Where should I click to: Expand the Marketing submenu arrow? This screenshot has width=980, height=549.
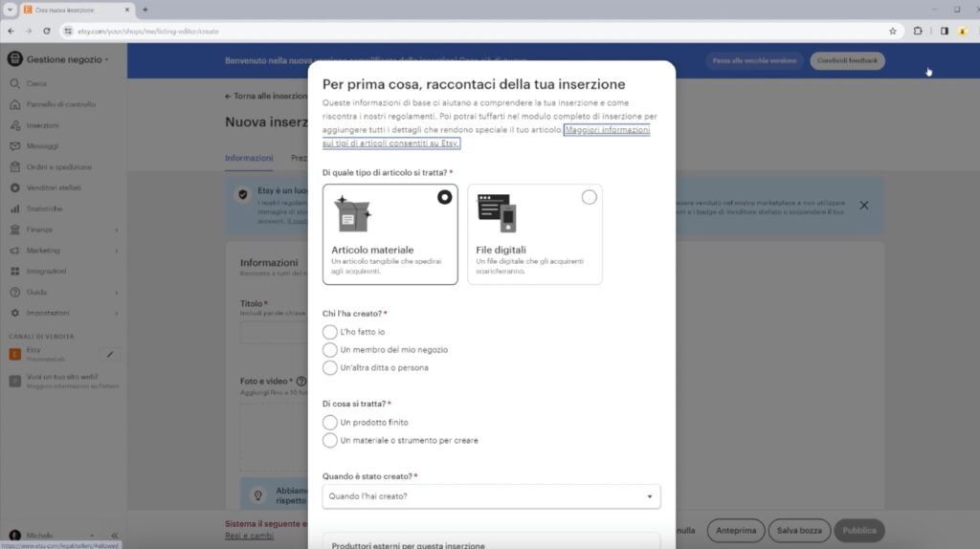116,251
